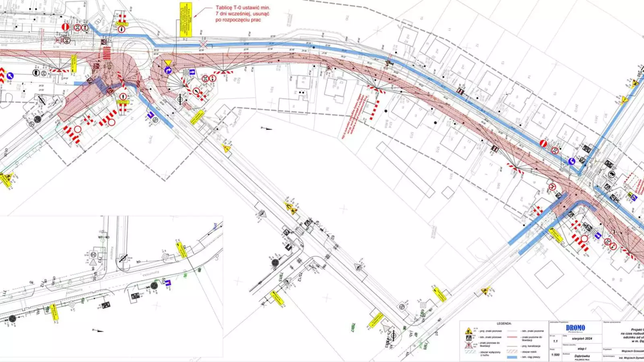644x362 pixels.
Task: Click the yellow warning sign beside the southeast road
Action: [485, 290]
